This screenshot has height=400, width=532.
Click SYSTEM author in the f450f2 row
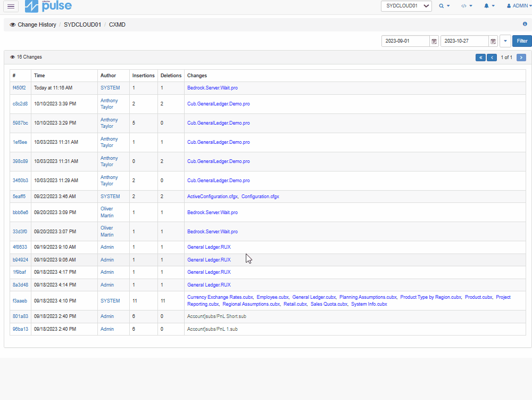point(110,87)
